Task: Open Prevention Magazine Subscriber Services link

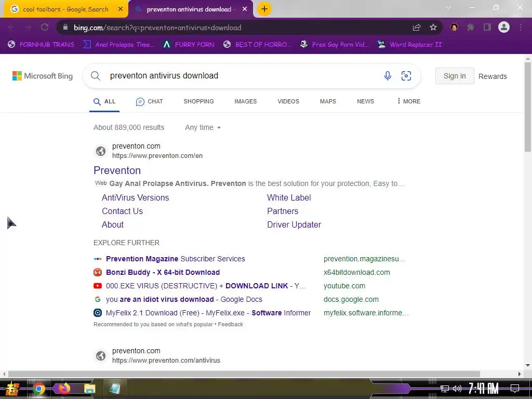Action: click(176, 259)
